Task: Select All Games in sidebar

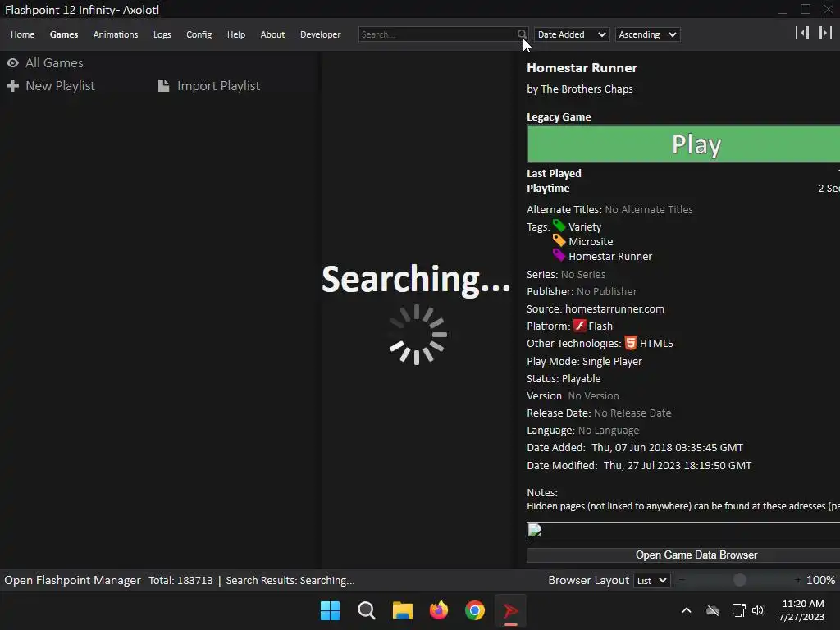Action: 54,62
